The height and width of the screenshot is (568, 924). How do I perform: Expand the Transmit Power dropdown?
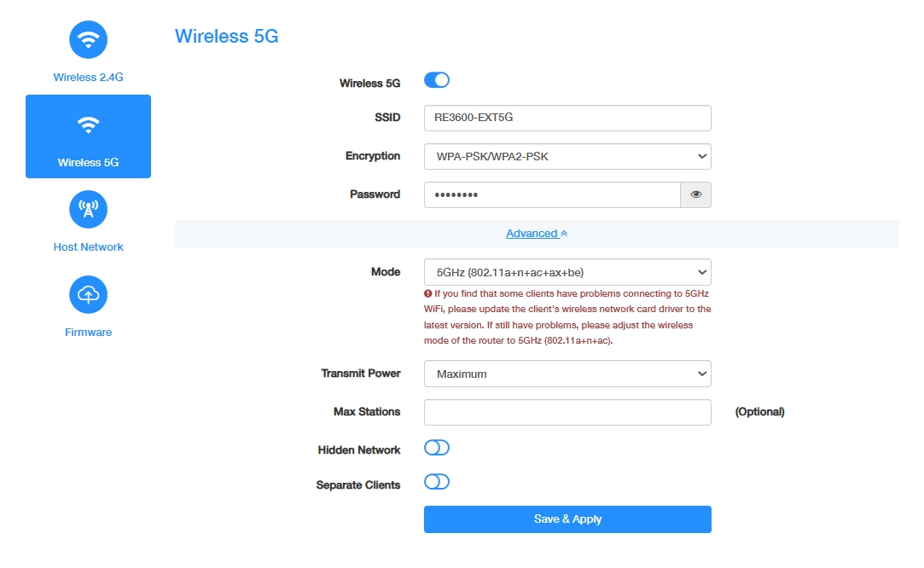(x=567, y=374)
